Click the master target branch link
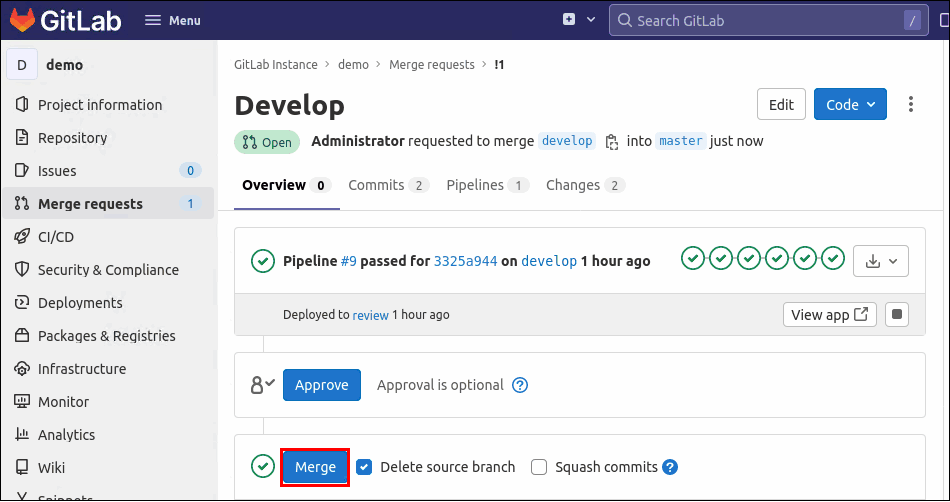This screenshot has height=502, width=950. 680,141
